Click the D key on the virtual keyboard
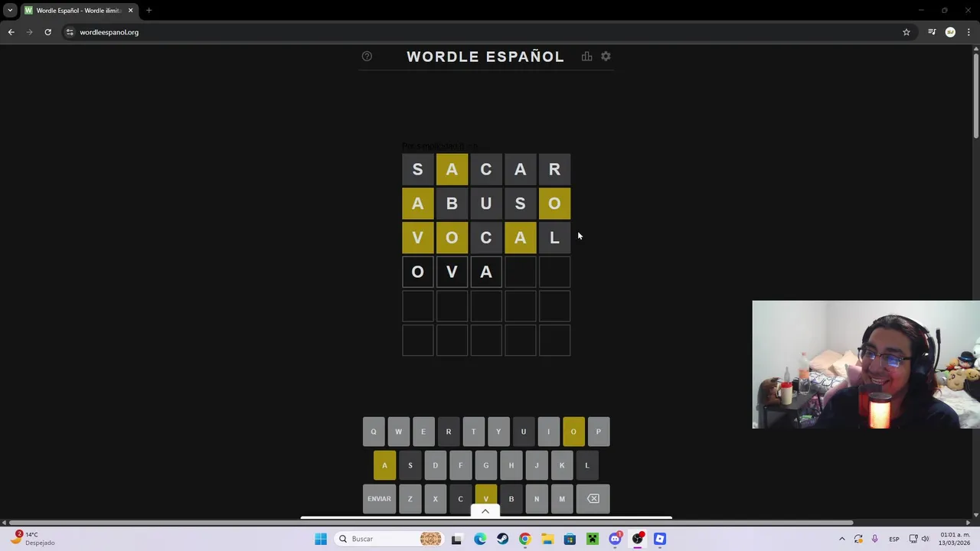Screen dimensions: 980x551 coord(435,465)
